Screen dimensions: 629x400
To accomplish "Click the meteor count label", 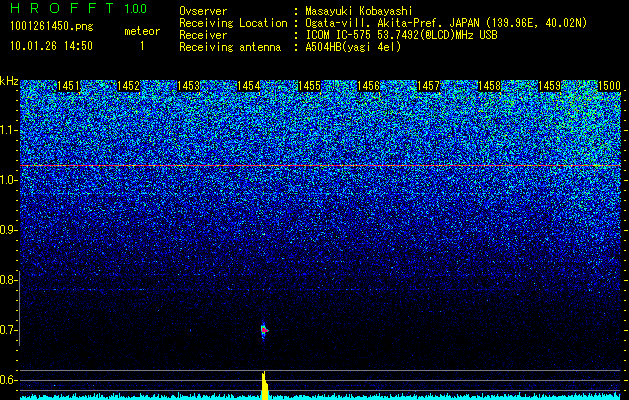I will (142, 31).
